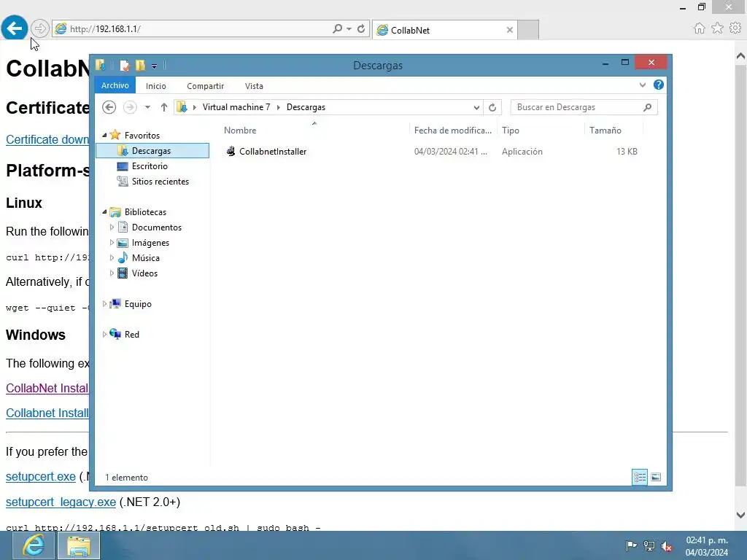Click the Explorer back navigation arrow
Screen dimensions: 747x560
[x=109, y=107]
